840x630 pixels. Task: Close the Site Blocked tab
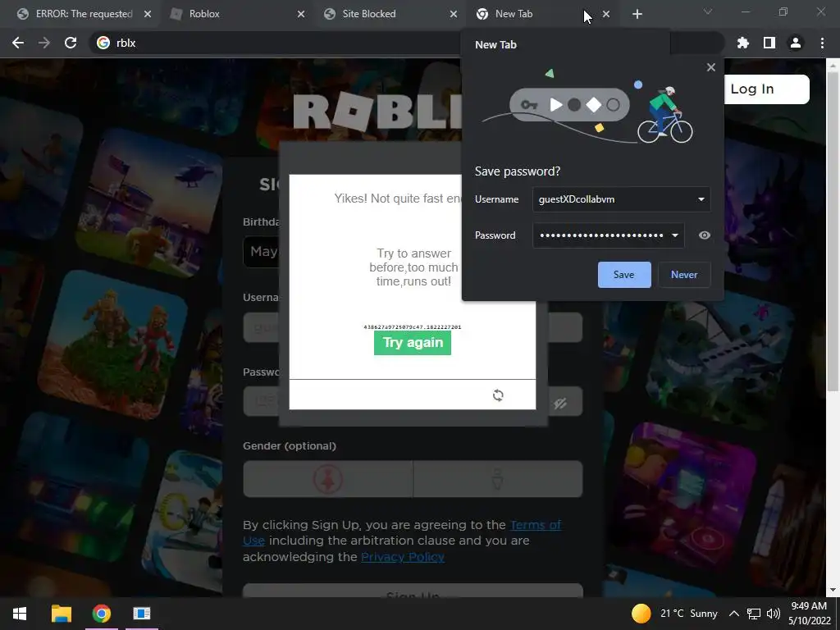(454, 14)
